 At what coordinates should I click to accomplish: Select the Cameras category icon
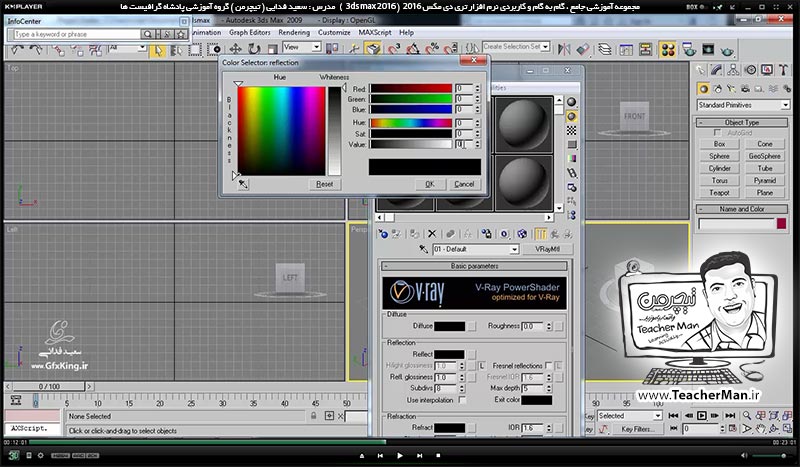coord(745,89)
